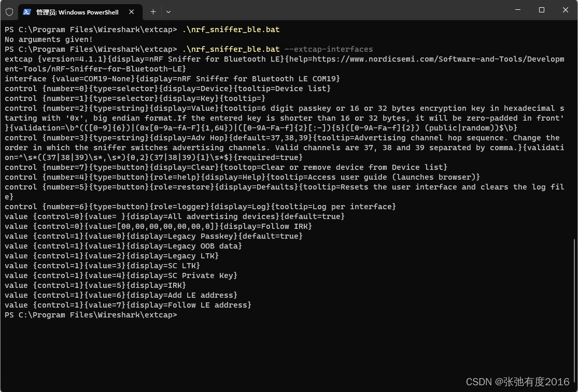Click the 'display=SC LTK' value line
578x392 pixels.
point(103,266)
